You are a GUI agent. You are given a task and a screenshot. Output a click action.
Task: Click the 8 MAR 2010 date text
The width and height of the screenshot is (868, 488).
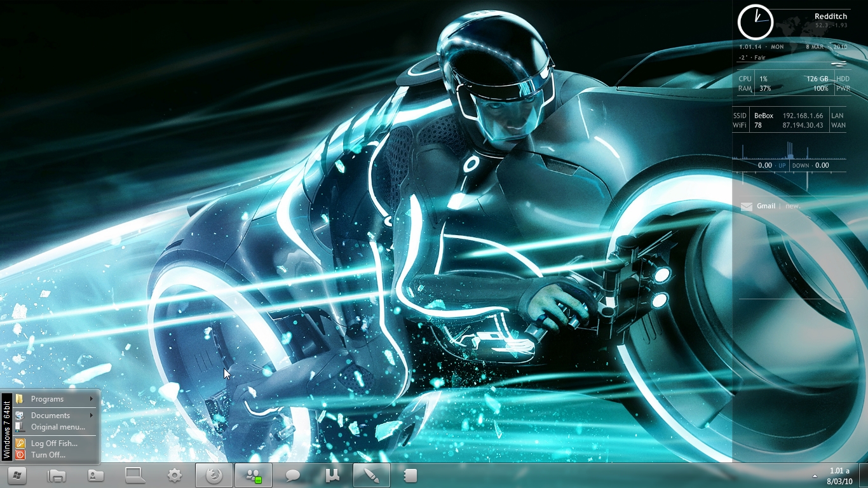[x=827, y=47]
